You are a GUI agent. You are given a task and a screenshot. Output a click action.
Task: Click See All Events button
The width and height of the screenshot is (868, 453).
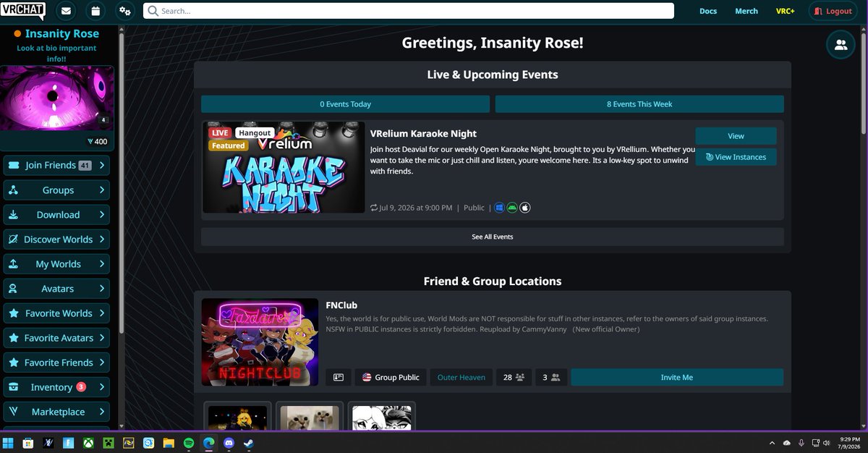pos(493,237)
